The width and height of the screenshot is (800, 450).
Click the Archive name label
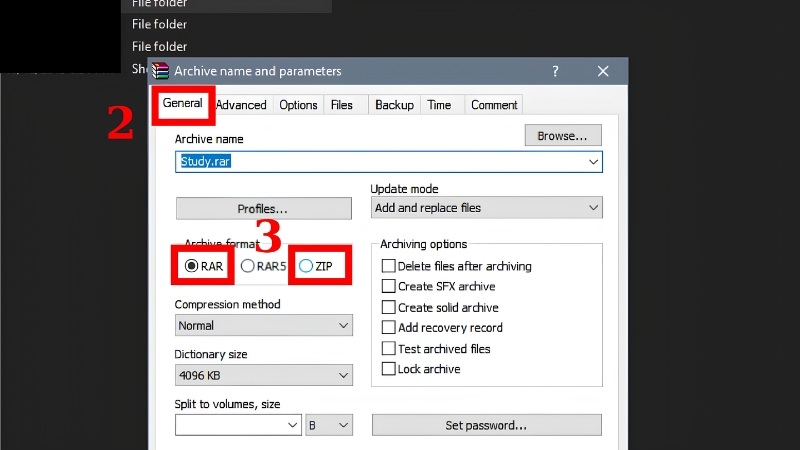[209, 139]
